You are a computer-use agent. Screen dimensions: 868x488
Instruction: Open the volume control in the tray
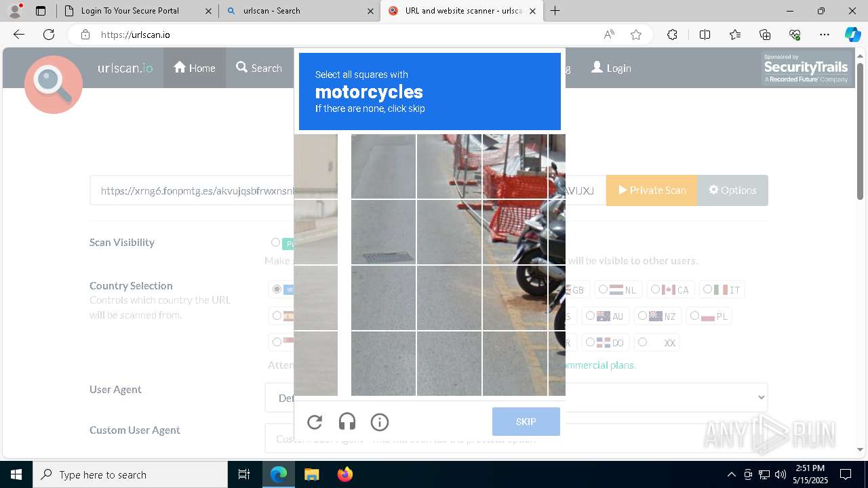point(780,474)
